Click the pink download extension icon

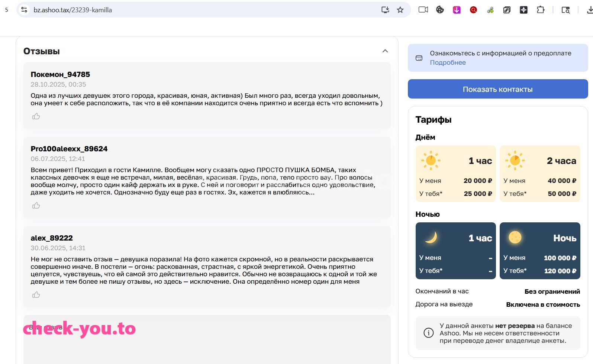click(457, 10)
